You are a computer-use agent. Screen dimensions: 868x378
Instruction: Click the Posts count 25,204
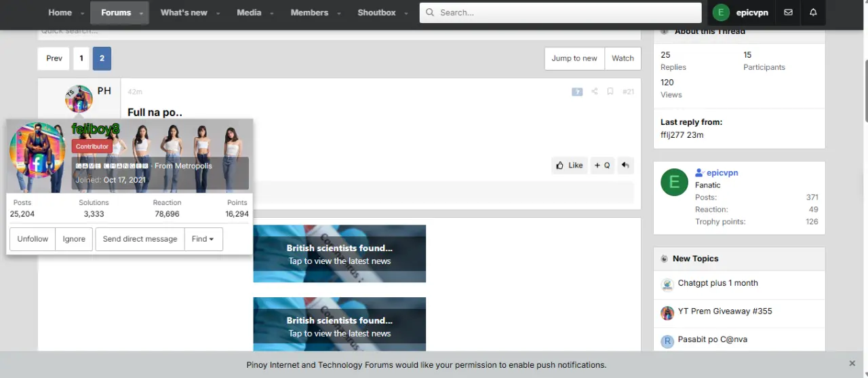coord(22,214)
